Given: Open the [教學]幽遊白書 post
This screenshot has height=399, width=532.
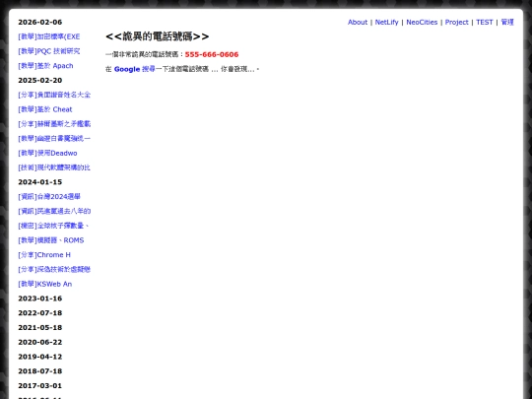Looking at the screenshot, I should 54,139.
